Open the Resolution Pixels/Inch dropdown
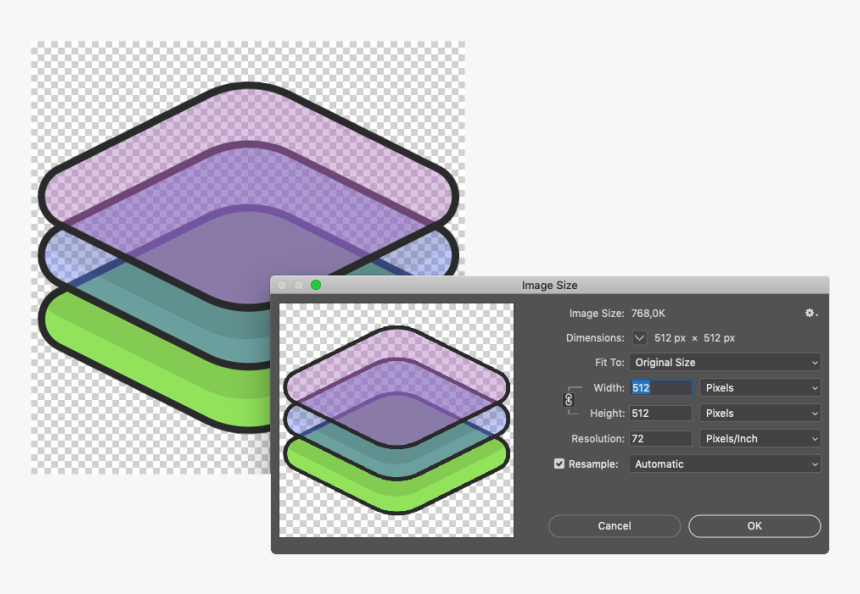 [x=760, y=438]
